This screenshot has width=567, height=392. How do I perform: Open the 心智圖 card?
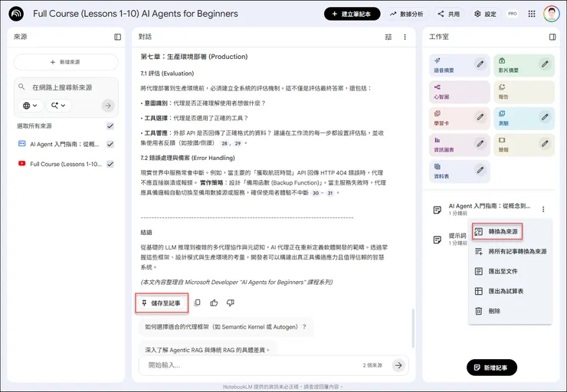pos(460,92)
